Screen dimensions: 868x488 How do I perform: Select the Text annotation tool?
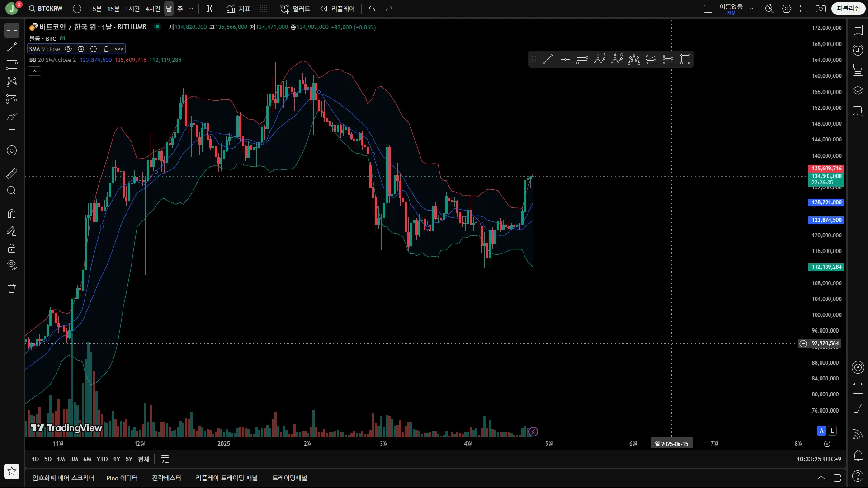point(12,133)
